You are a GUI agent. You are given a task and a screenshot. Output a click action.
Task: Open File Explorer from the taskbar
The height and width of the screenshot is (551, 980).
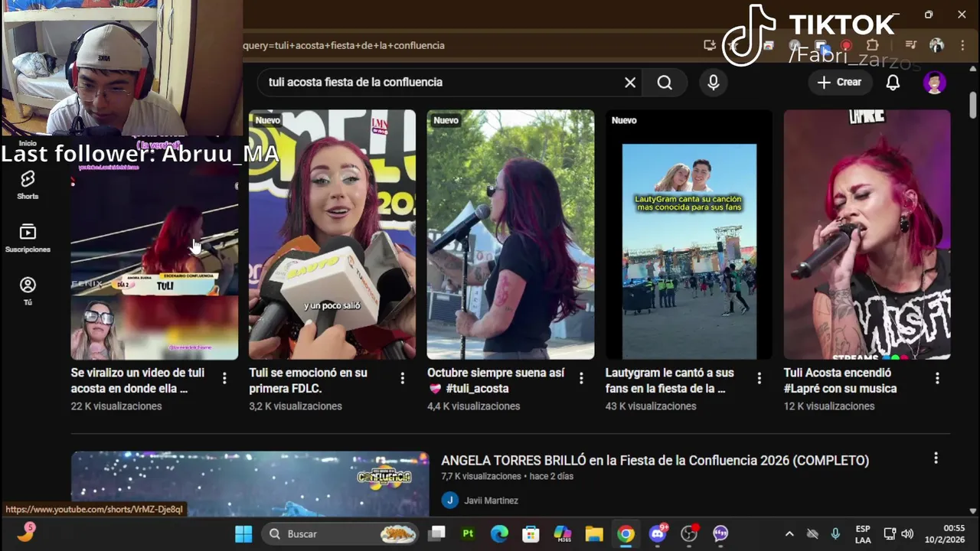pyautogui.click(x=594, y=533)
